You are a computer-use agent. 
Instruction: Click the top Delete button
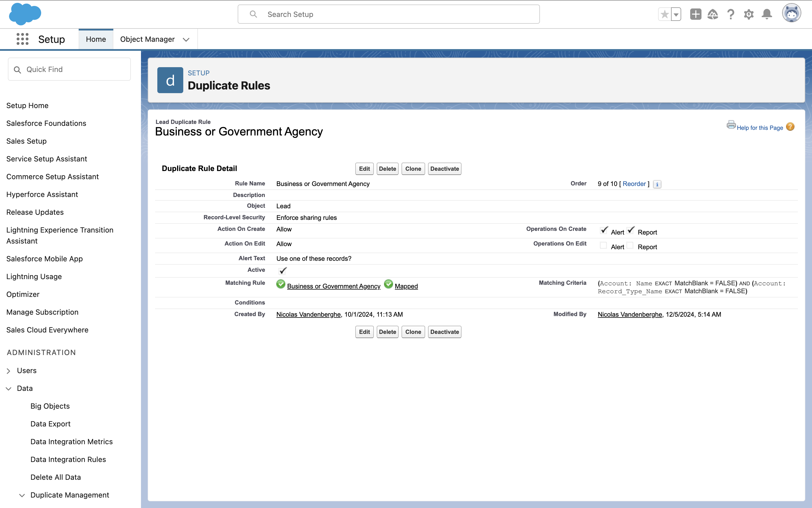[x=388, y=169]
